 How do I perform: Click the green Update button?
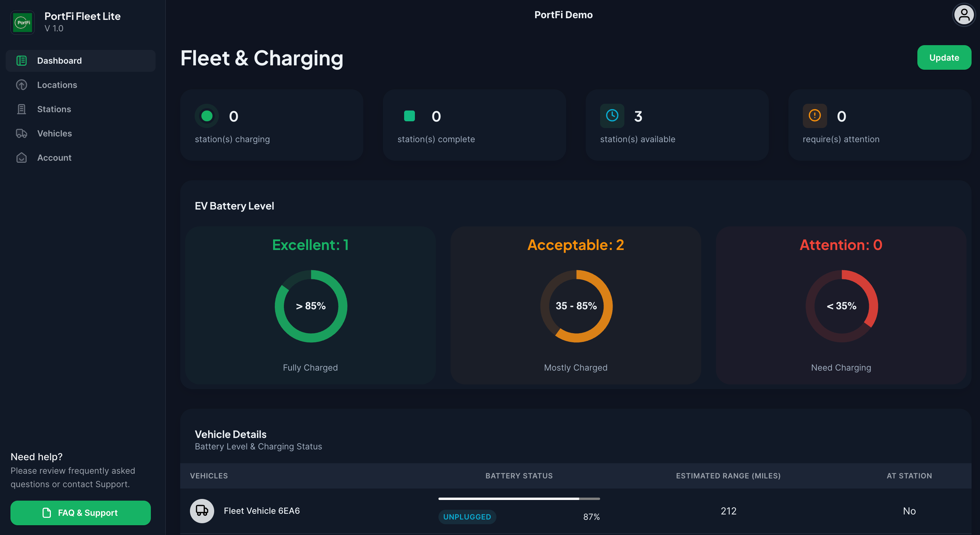tap(944, 58)
